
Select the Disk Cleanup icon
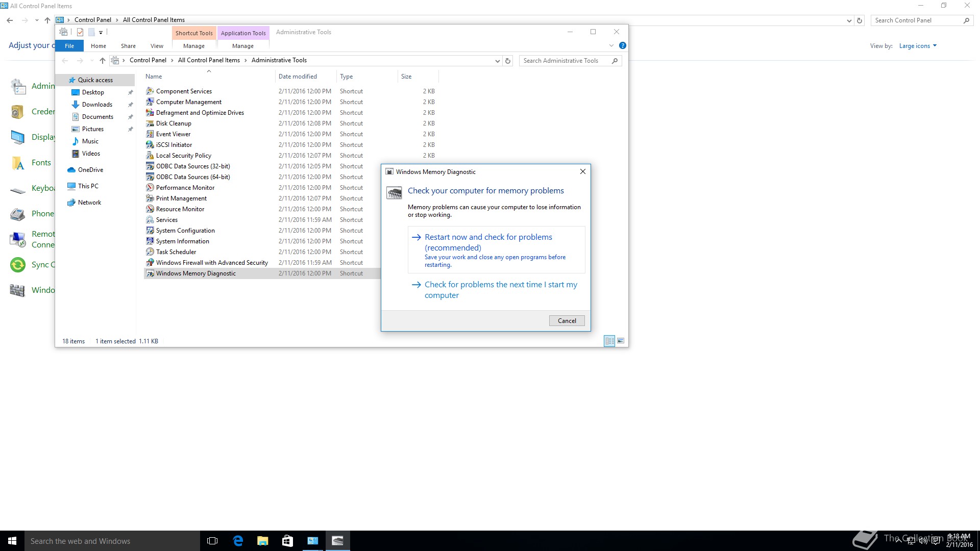(x=150, y=123)
